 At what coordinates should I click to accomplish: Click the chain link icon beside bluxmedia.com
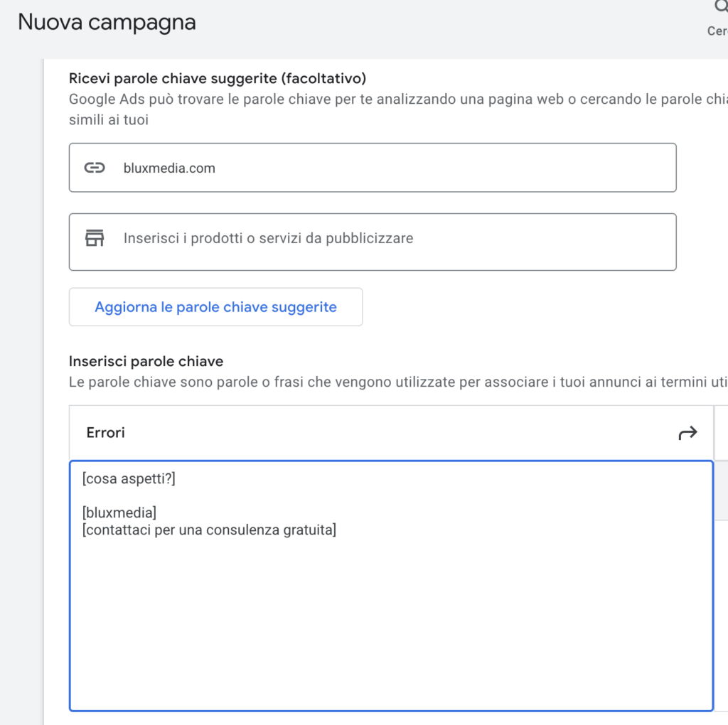point(95,168)
